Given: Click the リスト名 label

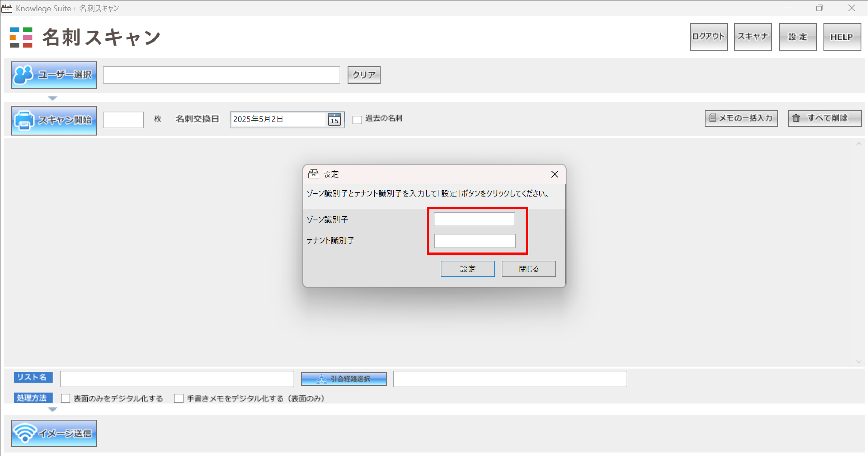Looking at the screenshot, I should coord(33,377).
